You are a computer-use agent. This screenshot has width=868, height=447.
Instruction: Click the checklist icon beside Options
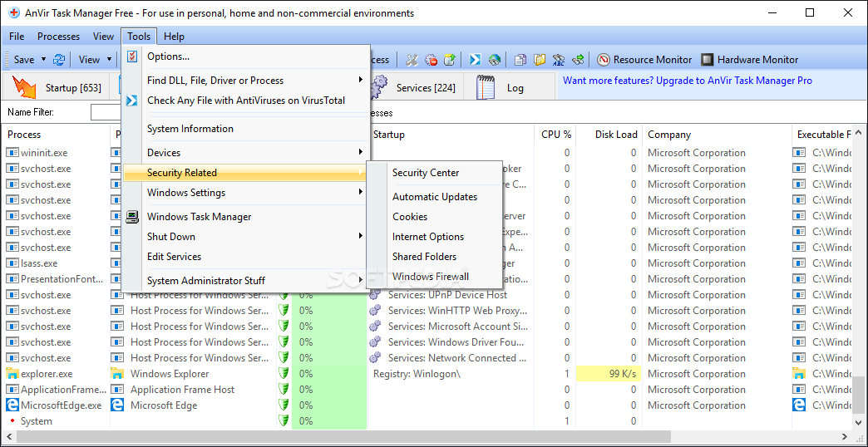131,56
